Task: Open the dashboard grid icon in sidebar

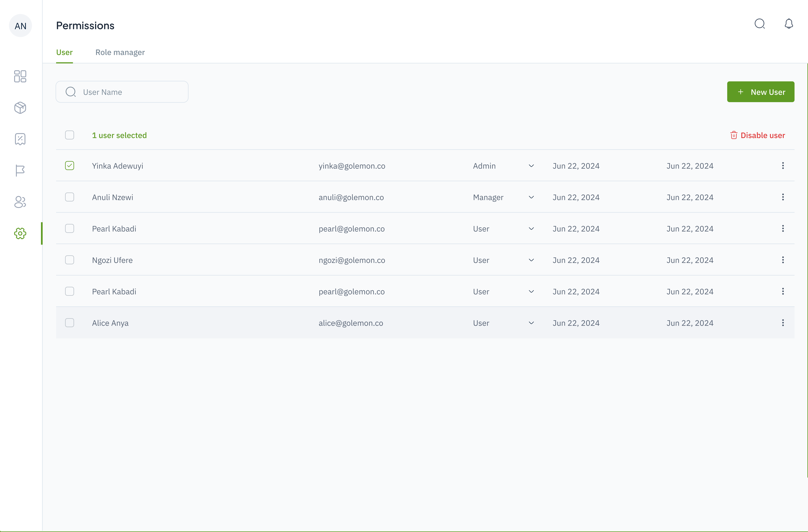Action: pyautogui.click(x=20, y=76)
